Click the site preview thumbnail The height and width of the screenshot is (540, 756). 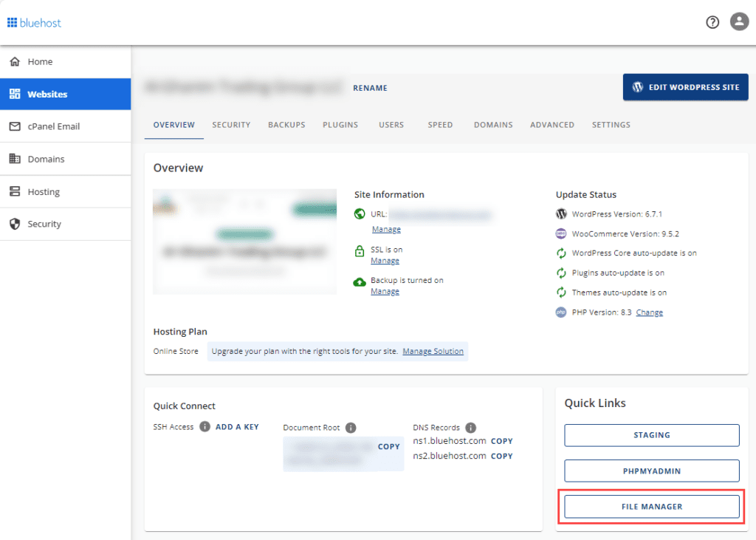point(244,242)
